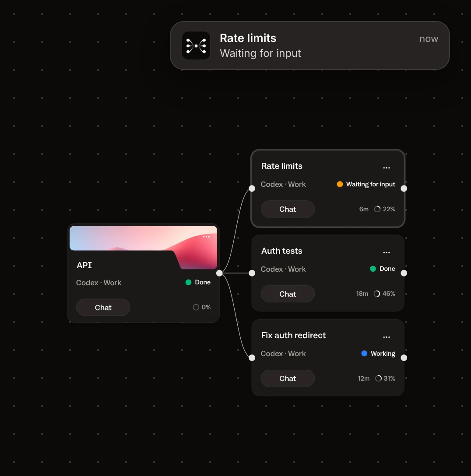Viewport: 471px width, 476px height.
Task: Click Codex · Work label on API card
Action: [98, 283]
